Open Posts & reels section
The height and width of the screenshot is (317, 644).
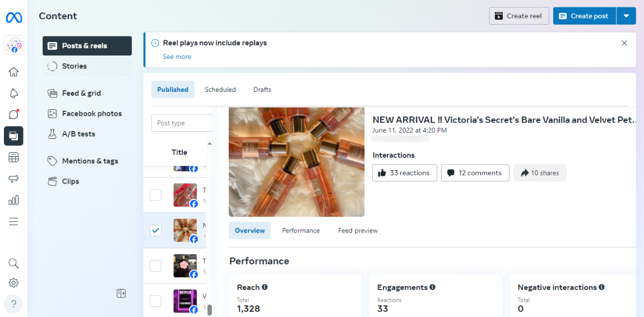[x=87, y=45]
